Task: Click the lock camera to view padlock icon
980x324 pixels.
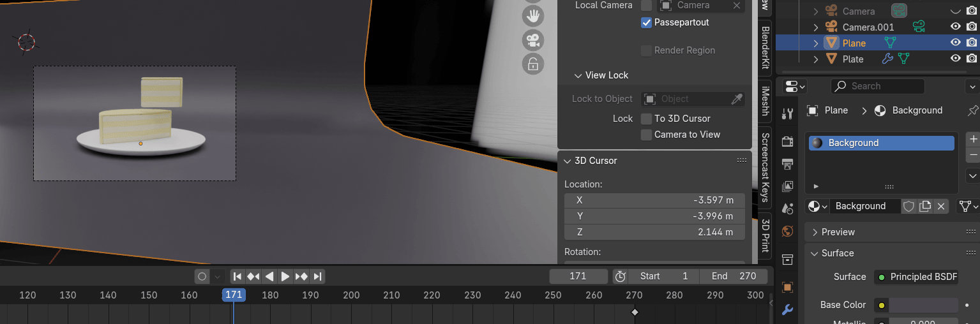Action: (532, 64)
